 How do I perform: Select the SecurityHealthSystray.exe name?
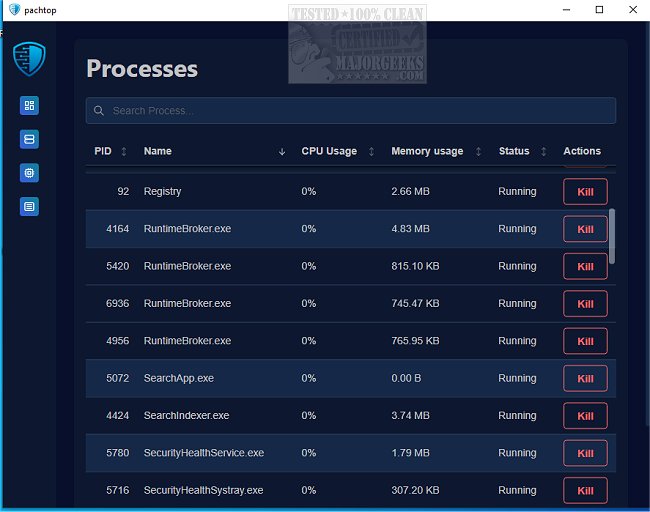coord(203,490)
